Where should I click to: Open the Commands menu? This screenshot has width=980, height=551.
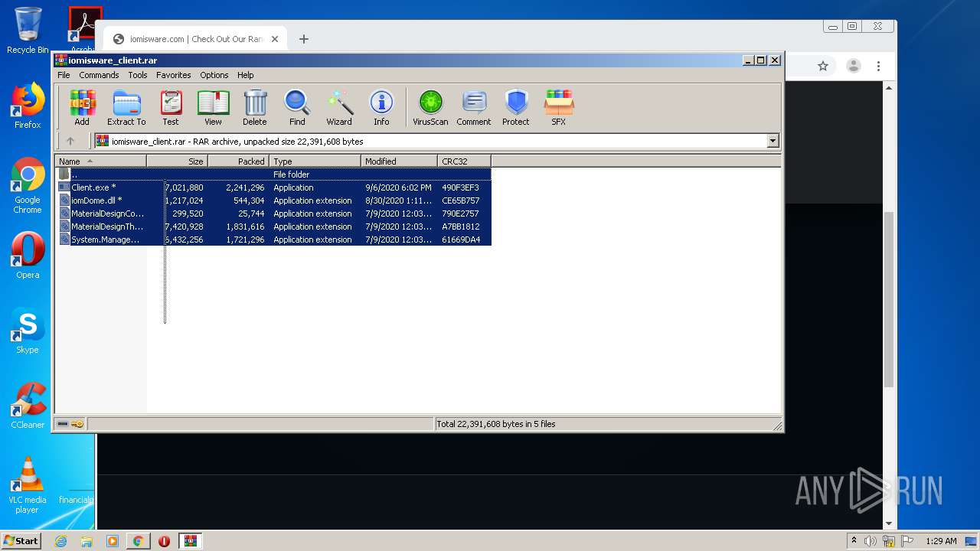tap(99, 75)
